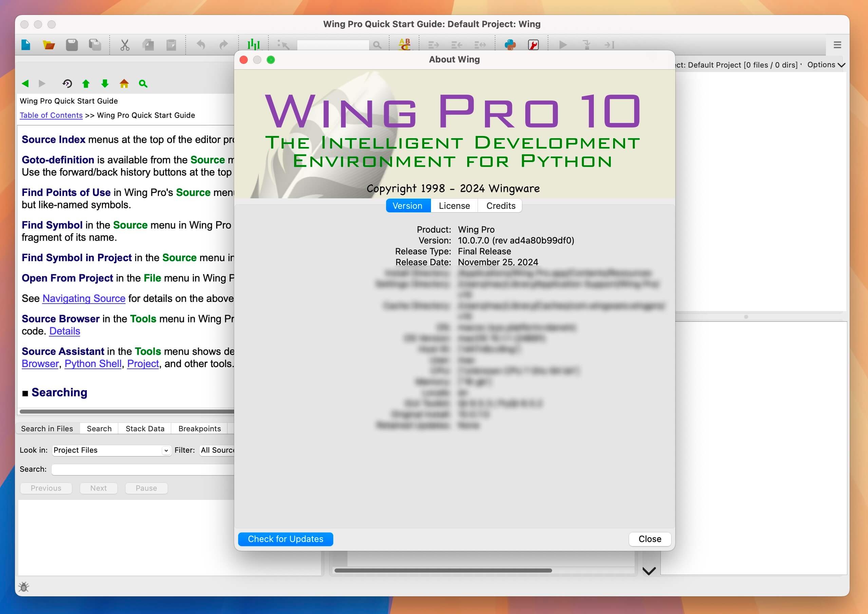
Task: Click the bug icon in the status bar
Action: click(24, 587)
